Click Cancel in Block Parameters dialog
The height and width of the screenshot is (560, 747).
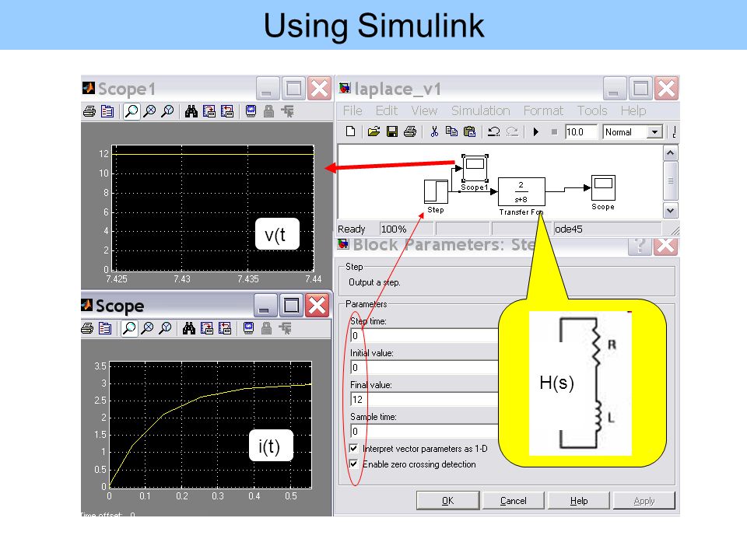(513, 500)
